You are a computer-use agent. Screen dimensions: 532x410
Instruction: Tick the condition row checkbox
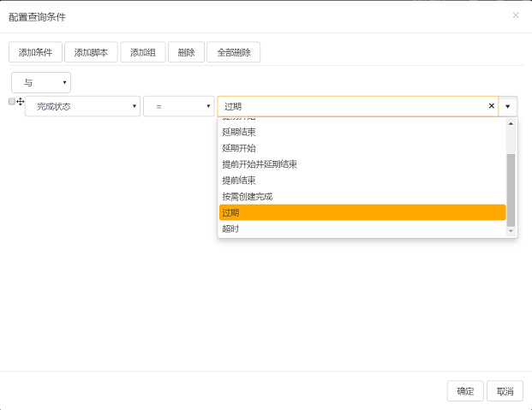pos(12,102)
